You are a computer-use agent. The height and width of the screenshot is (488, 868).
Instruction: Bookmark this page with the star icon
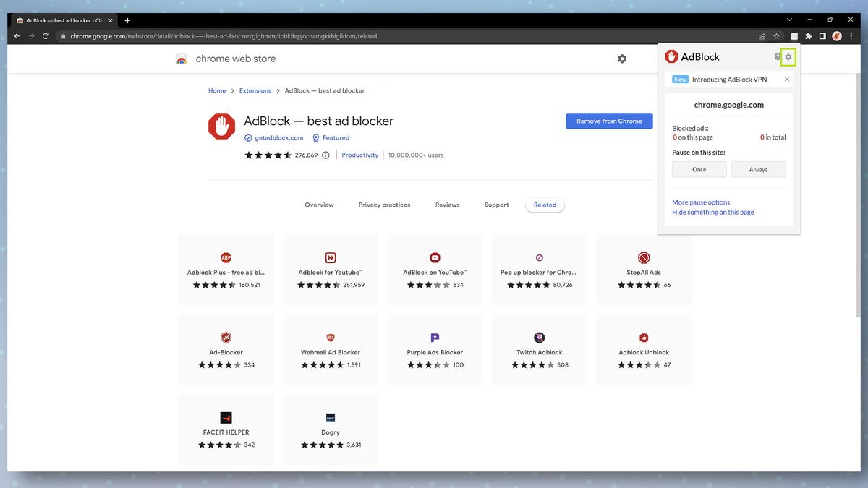(x=776, y=35)
